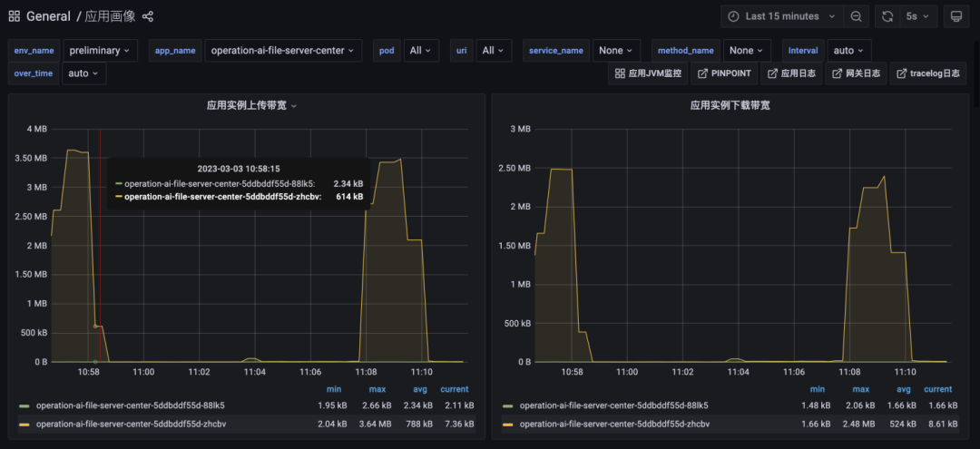Open the env_name preliminary dropdown

(x=100, y=51)
